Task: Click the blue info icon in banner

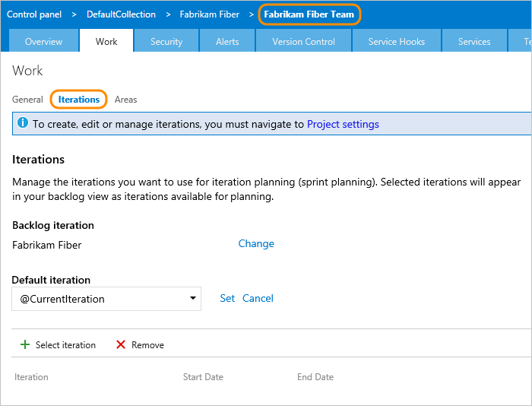Action: [23, 123]
